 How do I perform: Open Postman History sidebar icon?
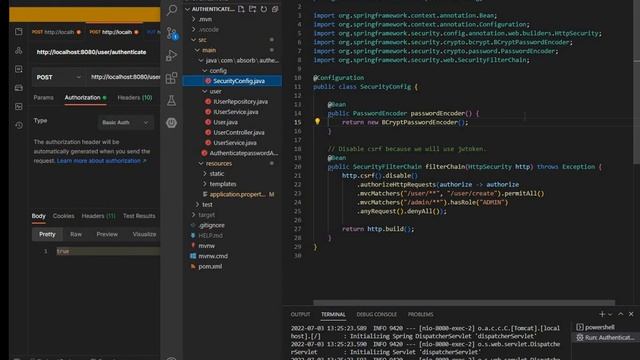[19, 125]
